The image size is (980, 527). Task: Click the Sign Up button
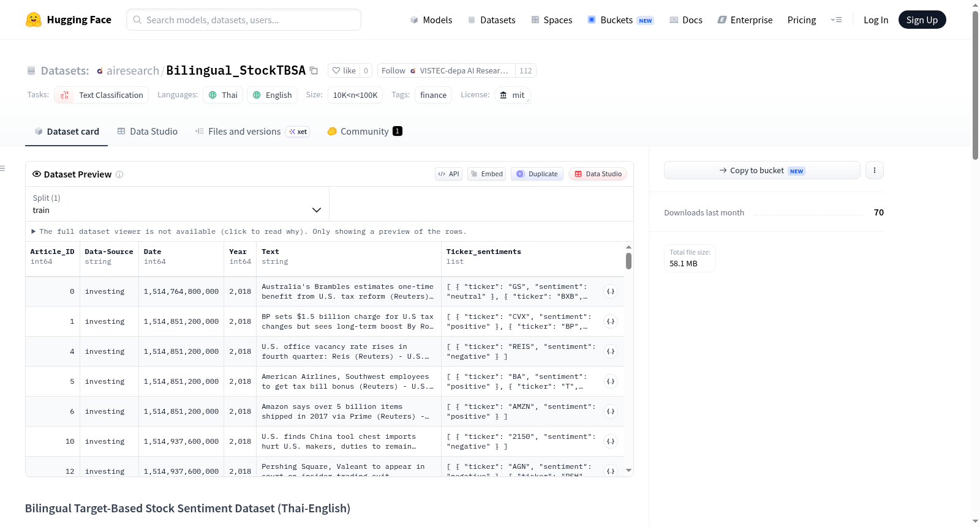coord(922,20)
